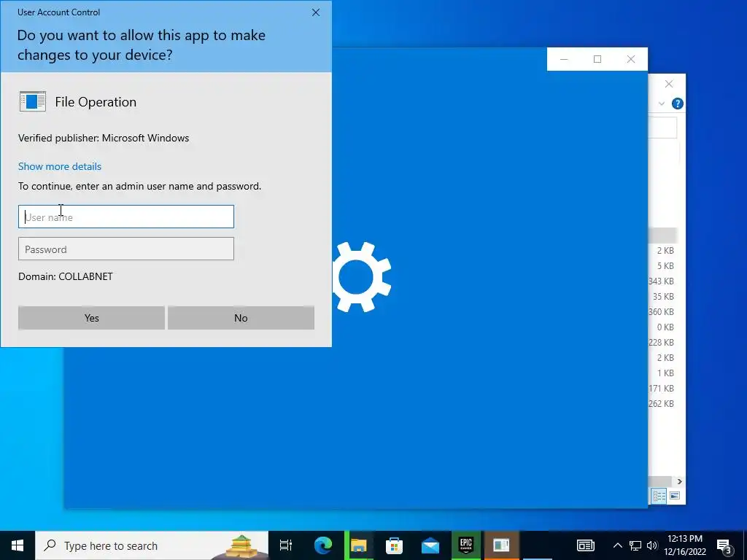Image resolution: width=747 pixels, height=560 pixels.
Task: Click the pagoda search highlight icon
Action: click(241, 547)
